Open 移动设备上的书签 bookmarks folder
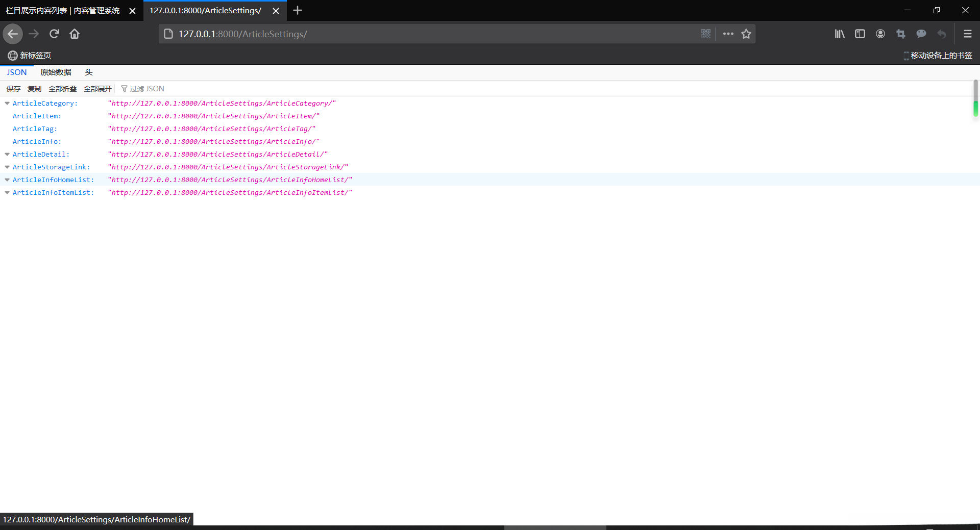 [938, 56]
